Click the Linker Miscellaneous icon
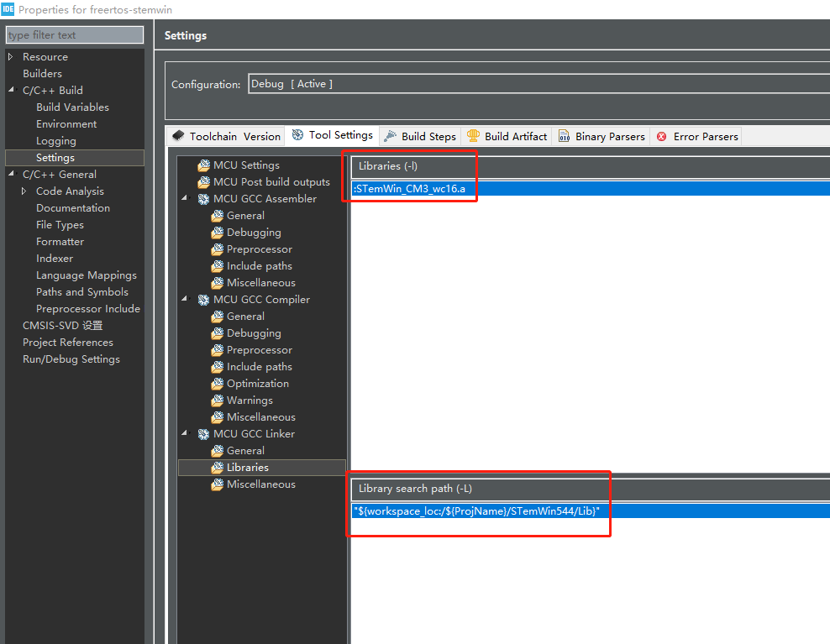 pyautogui.click(x=217, y=484)
